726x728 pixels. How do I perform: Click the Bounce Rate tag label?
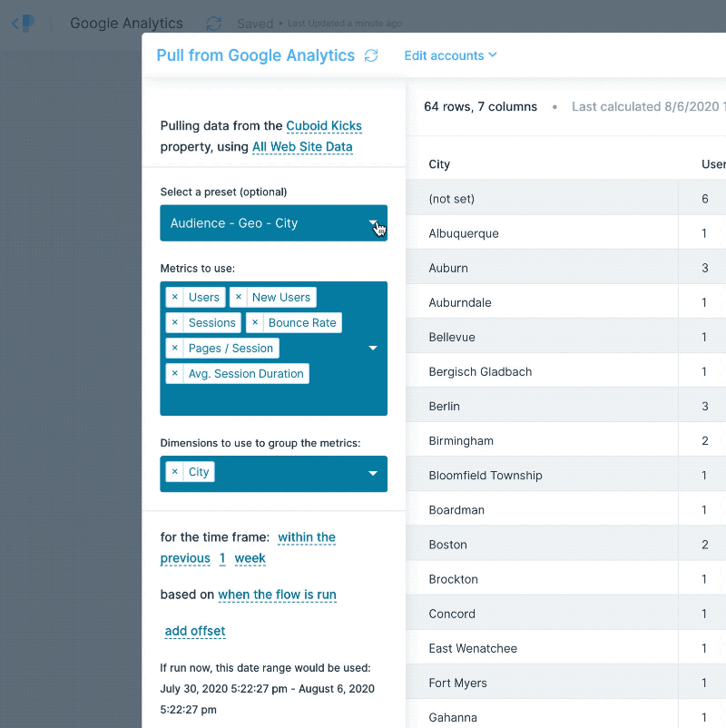(302, 322)
